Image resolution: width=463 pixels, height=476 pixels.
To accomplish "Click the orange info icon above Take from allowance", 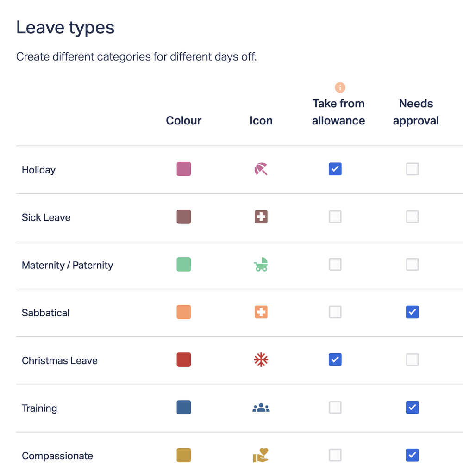I will coord(340,87).
